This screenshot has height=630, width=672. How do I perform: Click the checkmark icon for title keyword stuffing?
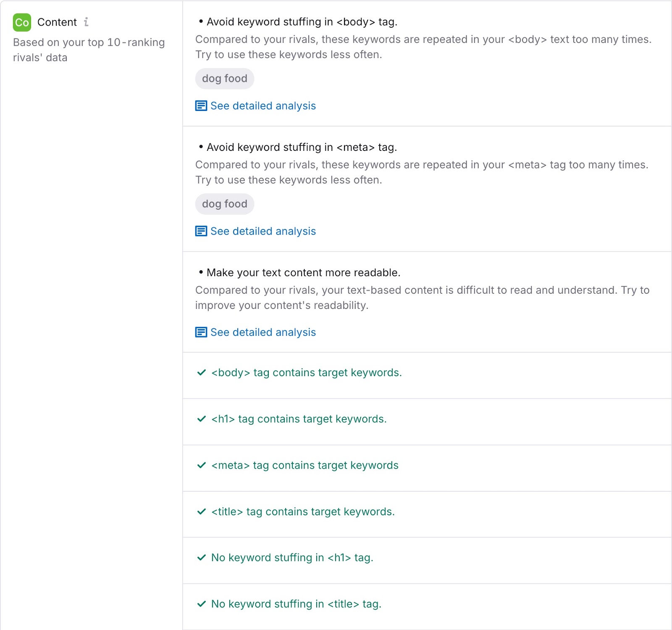point(201,604)
